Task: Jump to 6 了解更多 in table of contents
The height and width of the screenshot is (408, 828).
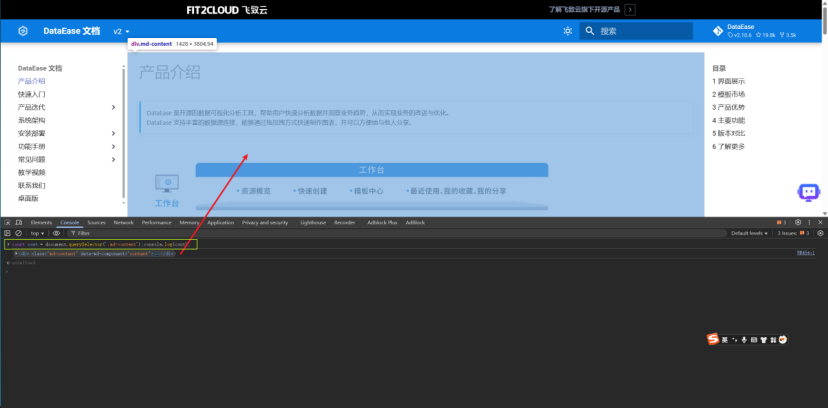Action: click(x=729, y=146)
